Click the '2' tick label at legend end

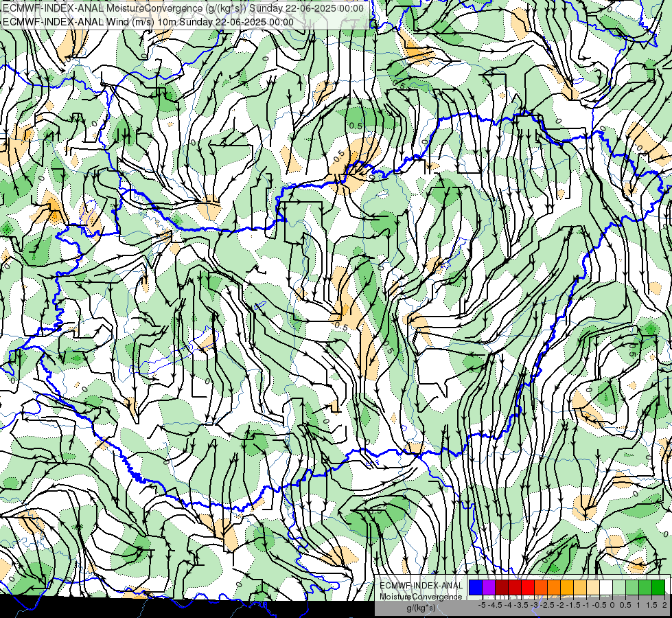point(664,605)
